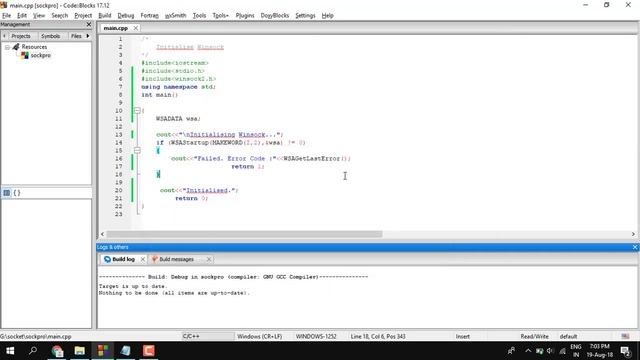The height and width of the screenshot is (360, 640).
Task: Select the main.cpp editor tab
Action: 116,28
